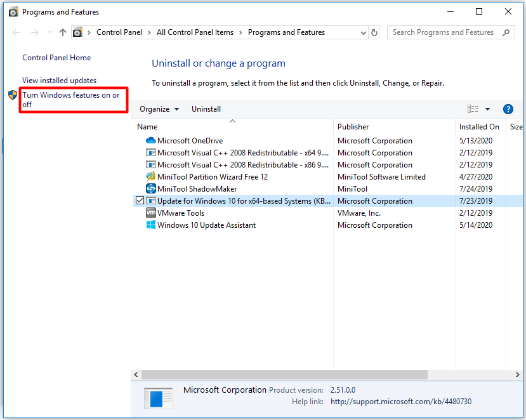Click the Uninstall toolbar button
The image size is (526, 420).
tap(206, 109)
